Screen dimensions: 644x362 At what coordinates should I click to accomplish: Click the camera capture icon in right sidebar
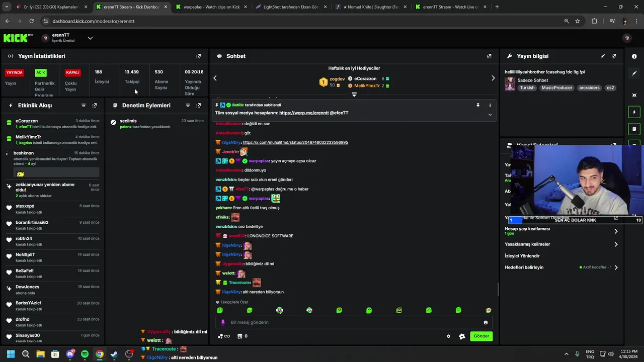point(634,95)
